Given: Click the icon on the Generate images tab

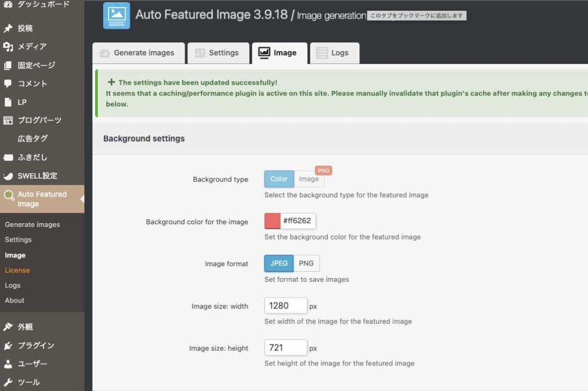Looking at the screenshot, I should coord(104,53).
